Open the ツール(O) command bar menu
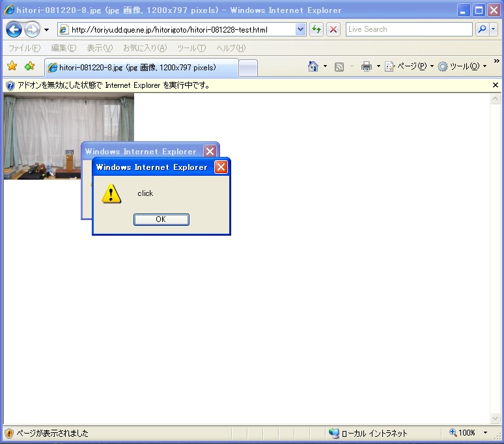 pos(462,66)
